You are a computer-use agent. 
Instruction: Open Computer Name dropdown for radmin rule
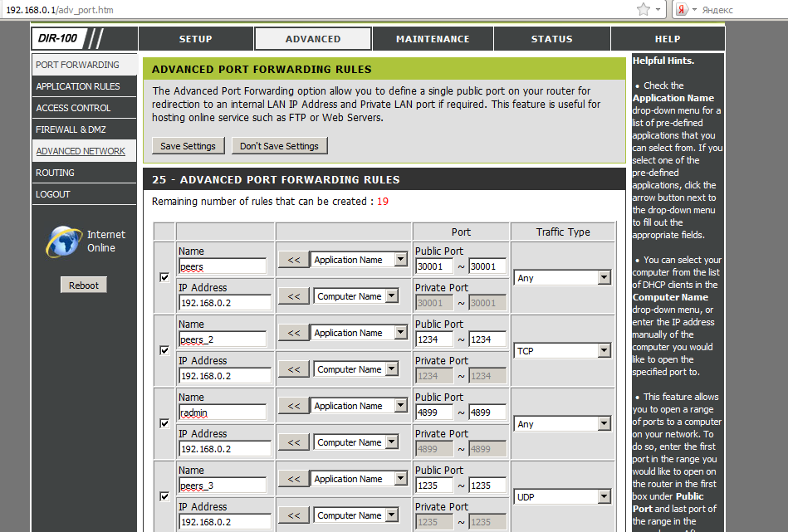pos(360,442)
